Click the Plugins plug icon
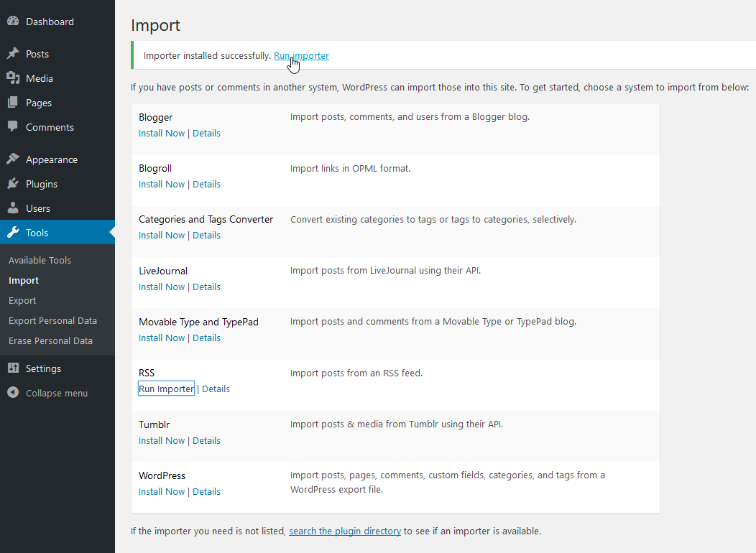756x553 pixels. tap(13, 184)
